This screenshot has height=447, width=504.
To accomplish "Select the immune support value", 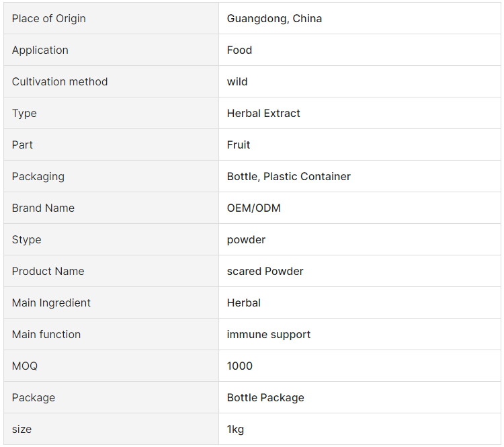I will [269, 335].
